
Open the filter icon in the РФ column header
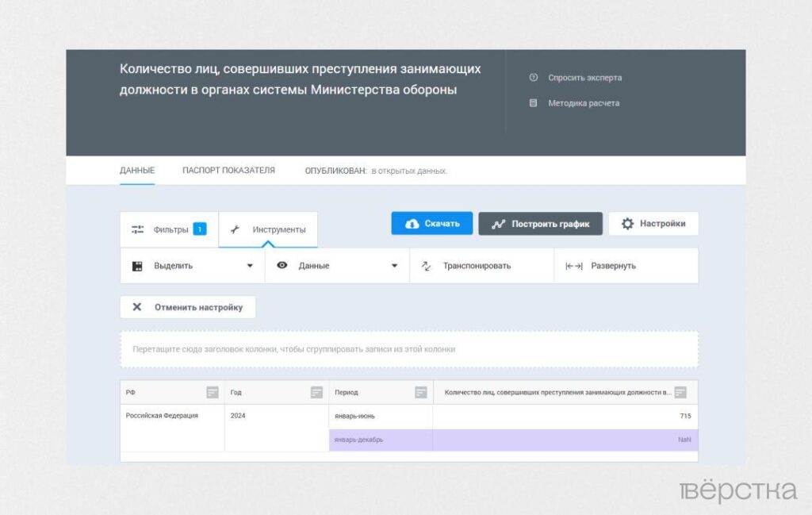pyautogui.click(x=213, y=391)
